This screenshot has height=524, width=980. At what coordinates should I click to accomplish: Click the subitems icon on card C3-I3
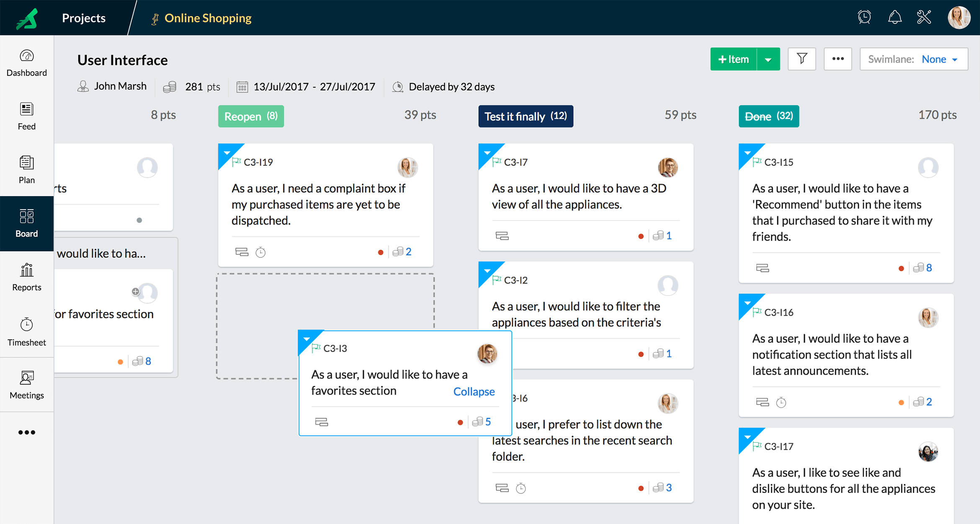pyautogui.click(x=322, y=422)
